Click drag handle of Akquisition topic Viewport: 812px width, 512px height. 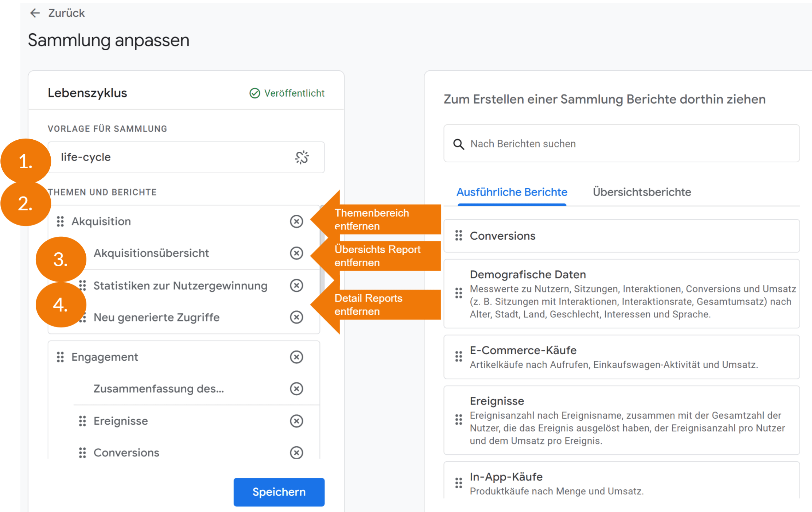61,221
